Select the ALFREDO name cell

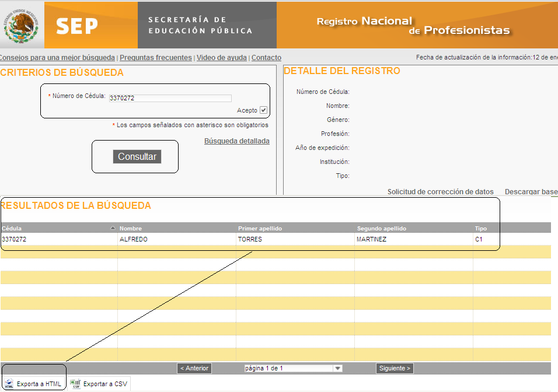click(x=134, y=239)
